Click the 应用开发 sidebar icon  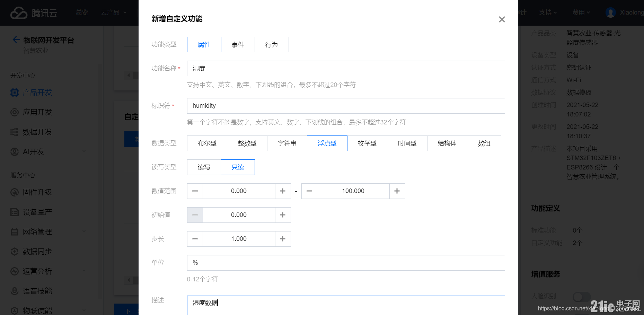pyautogui.click(x=15, y=112)
